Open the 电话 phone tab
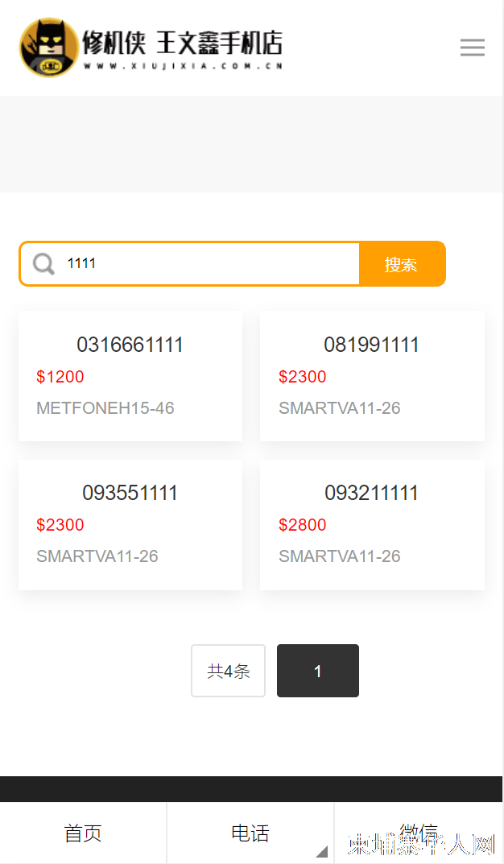The width and height of the screenshot is (504, 864). pos(250,833)
